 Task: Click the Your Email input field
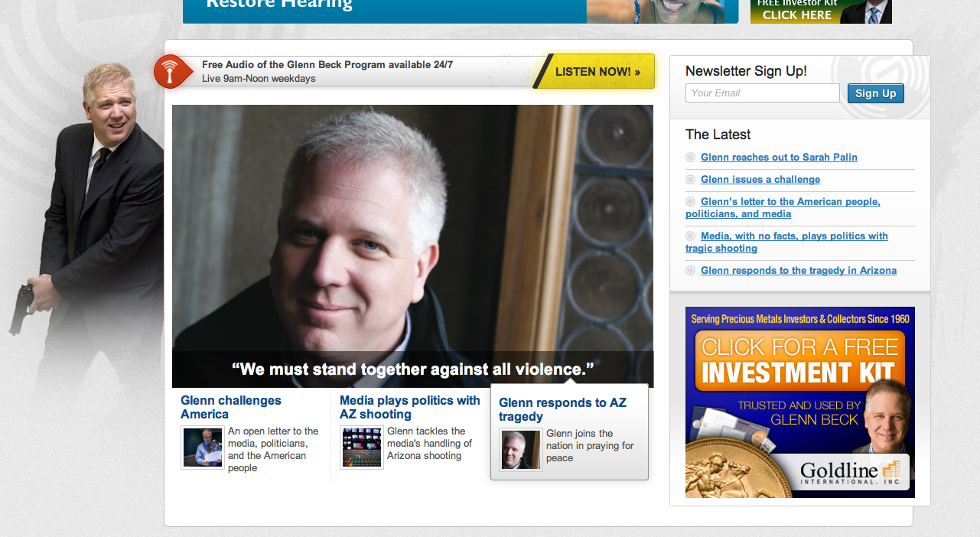point(762,93)
